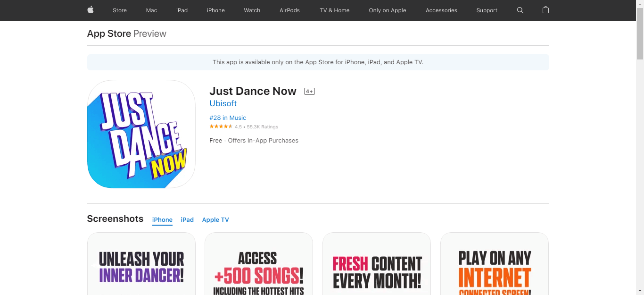
Task: Click the vertical scrollbar thumb
Action: click(x=640, y=34)
